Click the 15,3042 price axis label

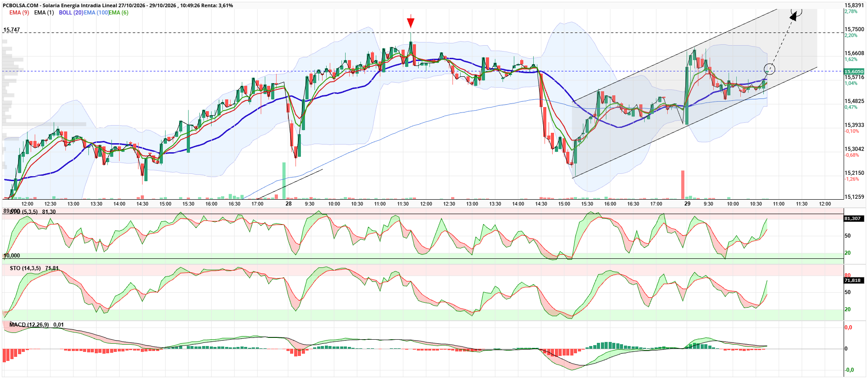pyautogui.click(x=854, y=149)
